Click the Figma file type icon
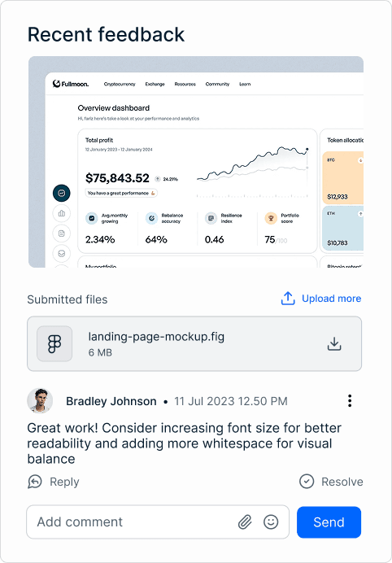The width and height of the screenshot is (392, 563). click(54, 343)
